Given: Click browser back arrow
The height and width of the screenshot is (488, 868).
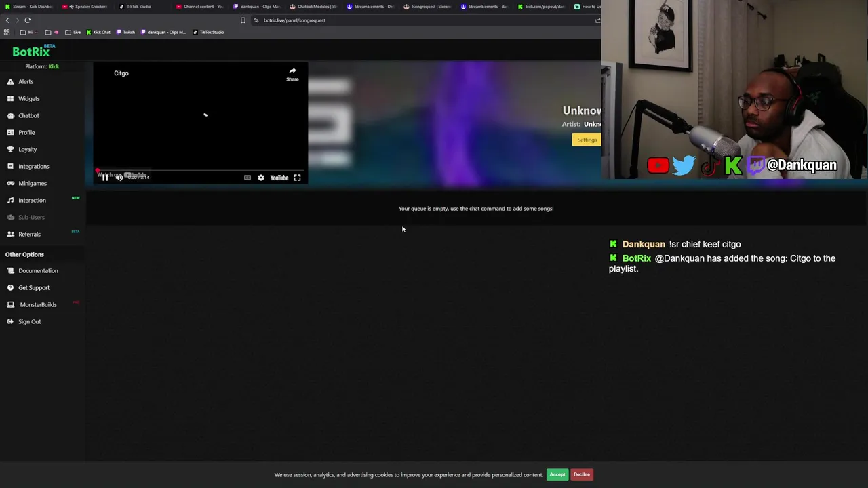Looking at the screenshot, I should pos(7,20).
